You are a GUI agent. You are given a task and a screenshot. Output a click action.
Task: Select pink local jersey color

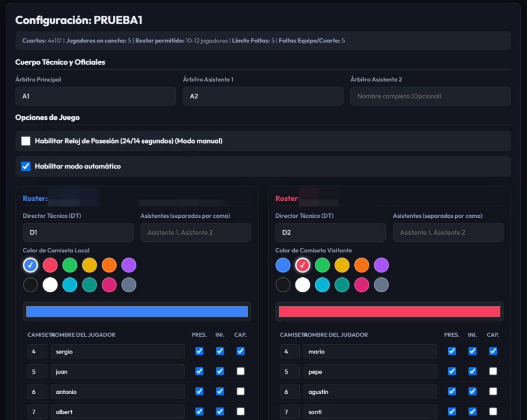point(109,285)
